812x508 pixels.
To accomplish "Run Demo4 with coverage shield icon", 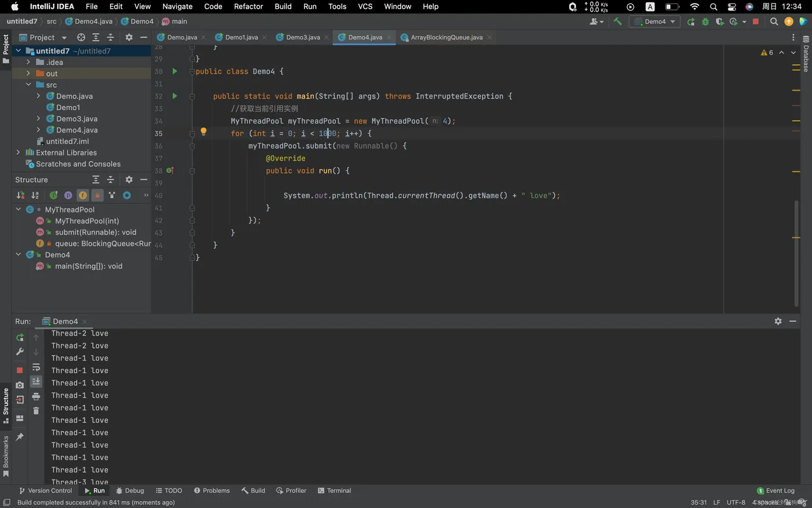I will coord(720,21).
